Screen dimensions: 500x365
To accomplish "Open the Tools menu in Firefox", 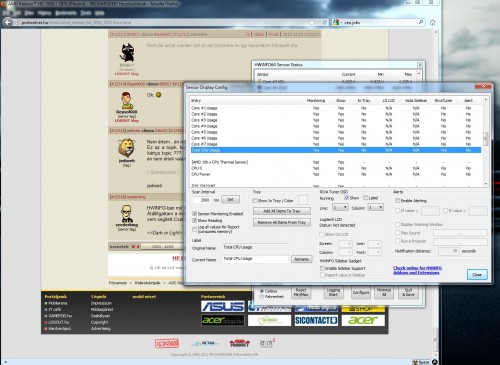I will 86,13.
